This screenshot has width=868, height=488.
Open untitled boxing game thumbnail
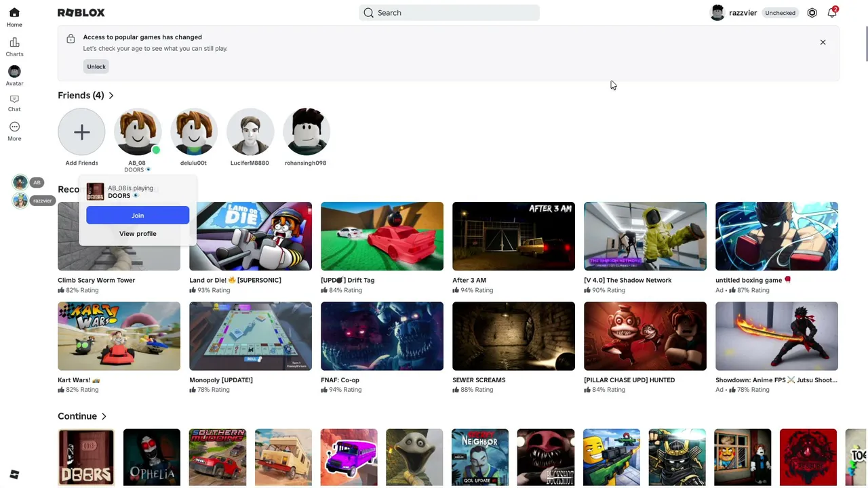pos(776,236)
